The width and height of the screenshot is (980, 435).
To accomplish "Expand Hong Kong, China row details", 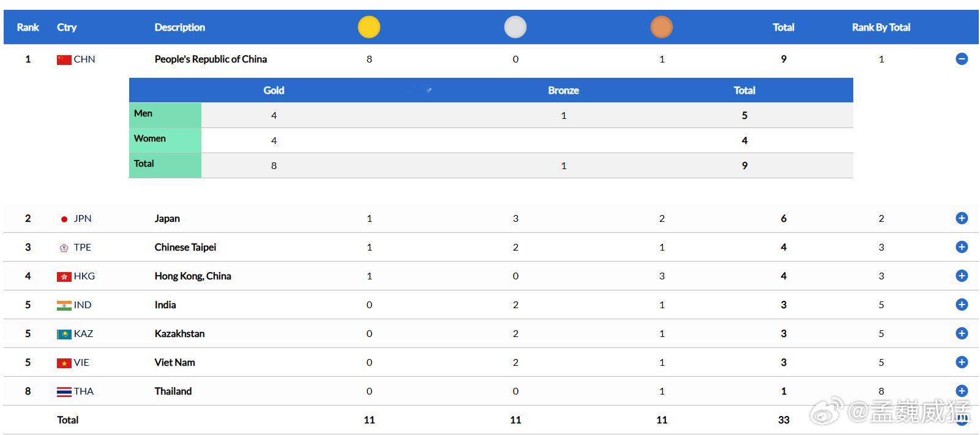I will pyautogui.click(x=962, y=276).
